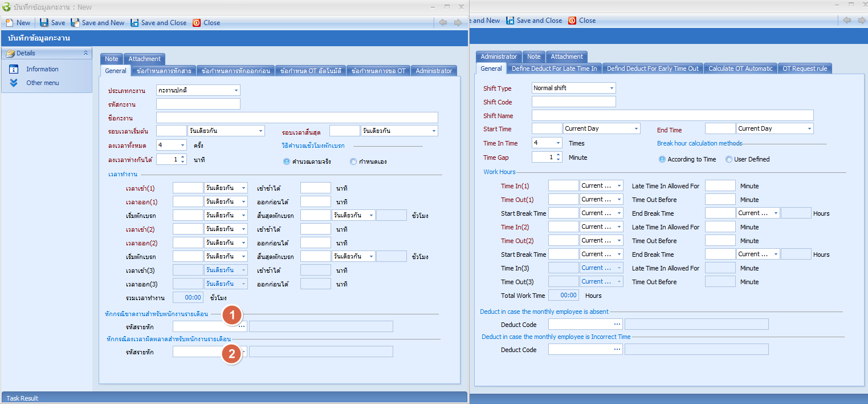The height and width of the screenshot is (404, 868).
Task: Click the New document icon in left toolbar
Action: point(10,23)
